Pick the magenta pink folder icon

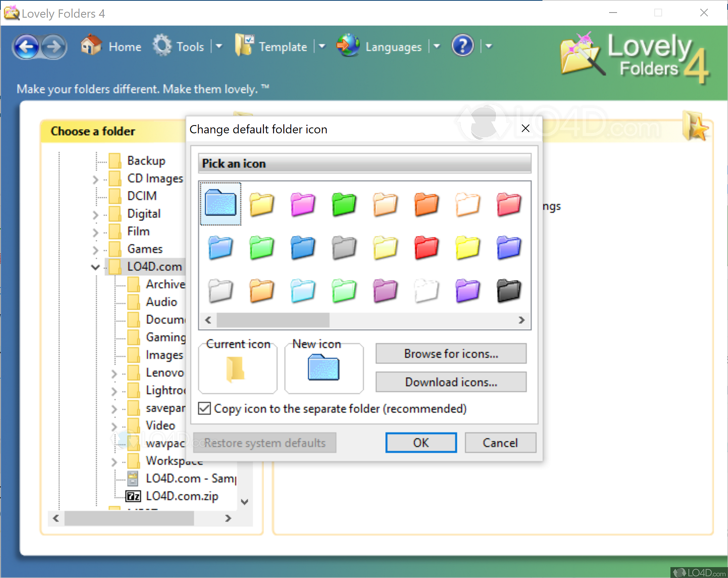tap(302, 204)
